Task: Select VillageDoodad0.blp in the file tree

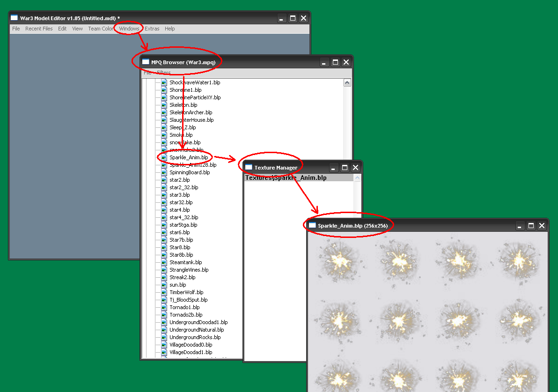Action: (x=191, y=344)
